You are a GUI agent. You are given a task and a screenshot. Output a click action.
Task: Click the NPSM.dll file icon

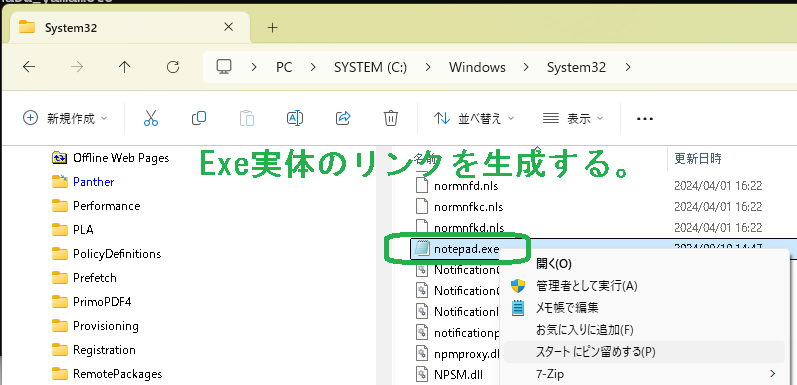coord(422,375)
